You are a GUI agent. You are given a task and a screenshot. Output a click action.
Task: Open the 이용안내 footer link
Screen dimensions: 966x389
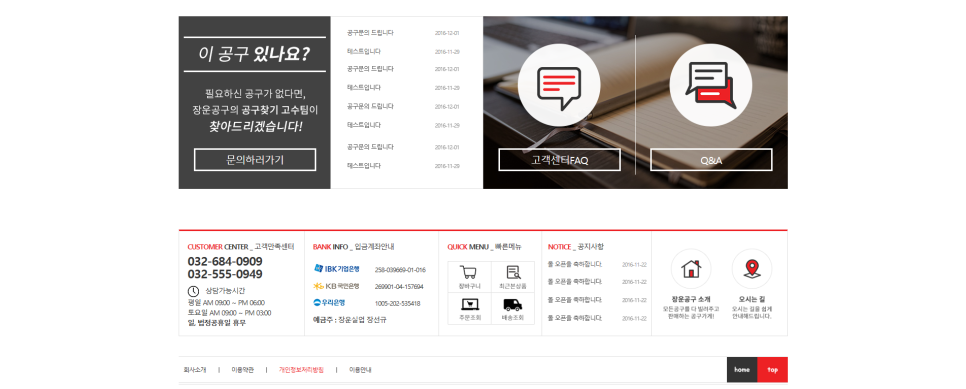click(x=360, y=370)
